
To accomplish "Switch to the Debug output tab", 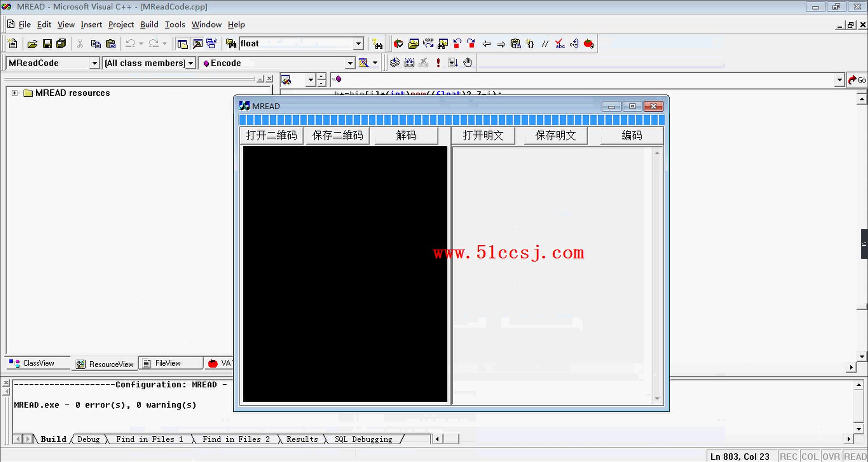I will click(89, 439).
